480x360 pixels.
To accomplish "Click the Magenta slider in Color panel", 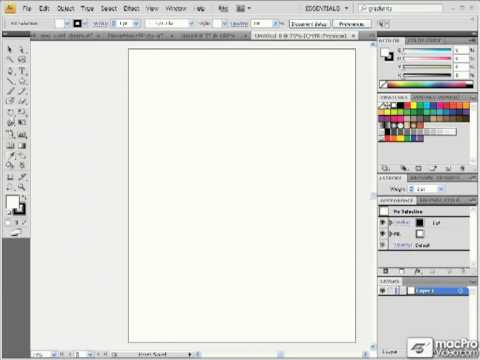I will click(427, 59).
